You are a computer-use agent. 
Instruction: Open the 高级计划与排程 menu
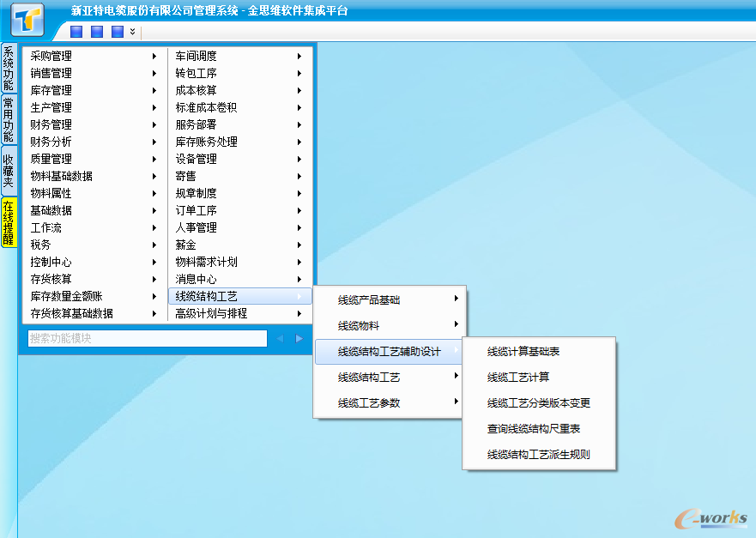240,313
